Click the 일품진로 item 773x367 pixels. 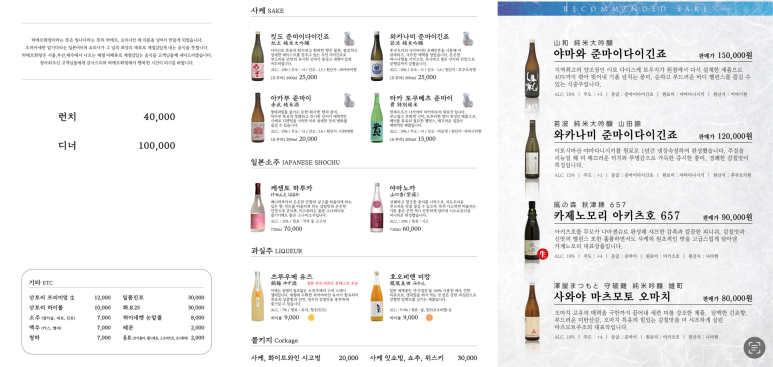[133, 297]
